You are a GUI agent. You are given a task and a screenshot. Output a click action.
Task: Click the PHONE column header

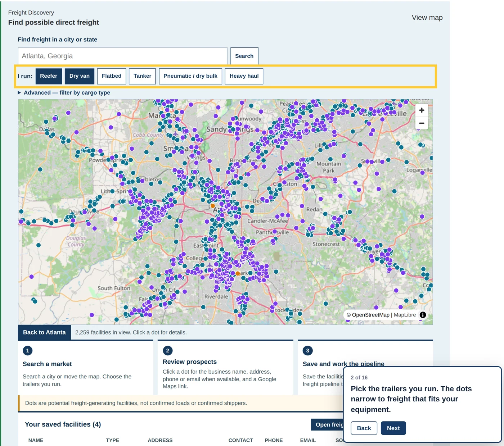click(274, 440)
